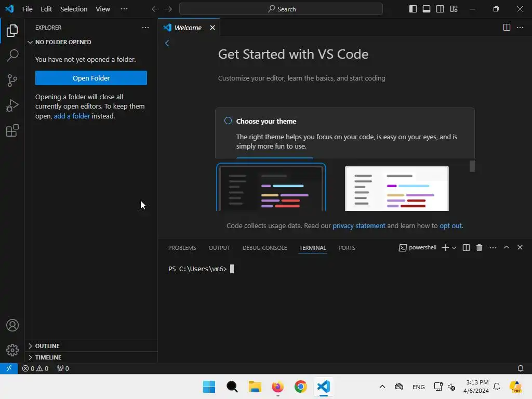Show hidden system tray icons
This screenshot has width=532, height=399.
[382, 387]
